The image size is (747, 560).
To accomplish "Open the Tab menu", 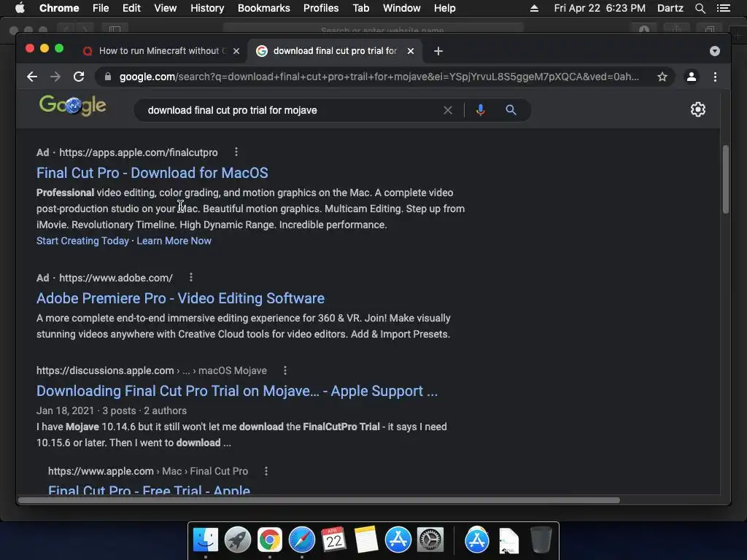I will (x=360, y=8).
